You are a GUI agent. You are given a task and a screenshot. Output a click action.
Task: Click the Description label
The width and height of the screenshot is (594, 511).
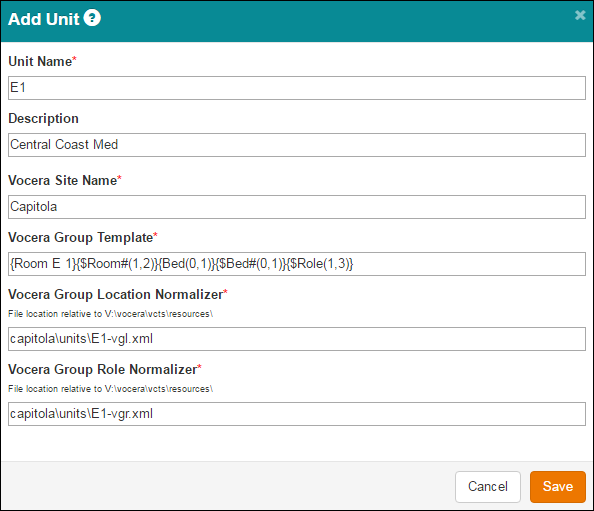44,119
